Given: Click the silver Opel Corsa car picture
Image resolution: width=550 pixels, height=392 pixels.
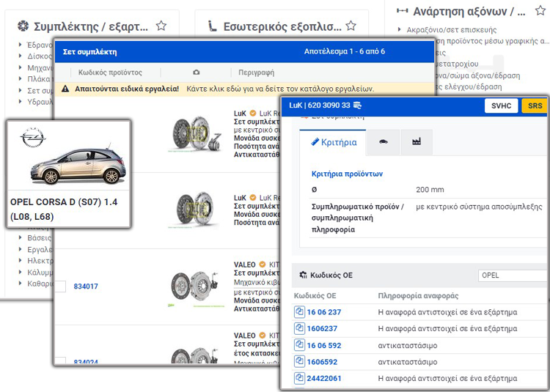Looking at the screenshot, I should coord(78,166).
